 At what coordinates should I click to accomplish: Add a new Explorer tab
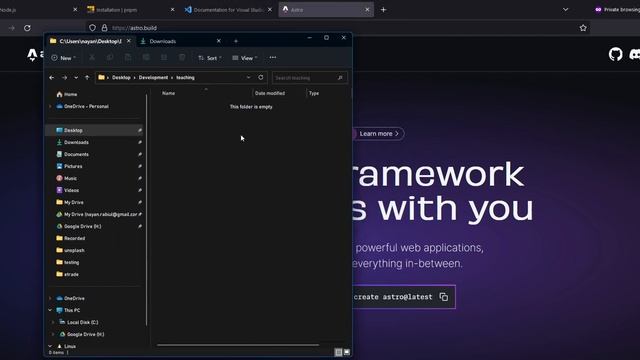click(x=236, y=41)
